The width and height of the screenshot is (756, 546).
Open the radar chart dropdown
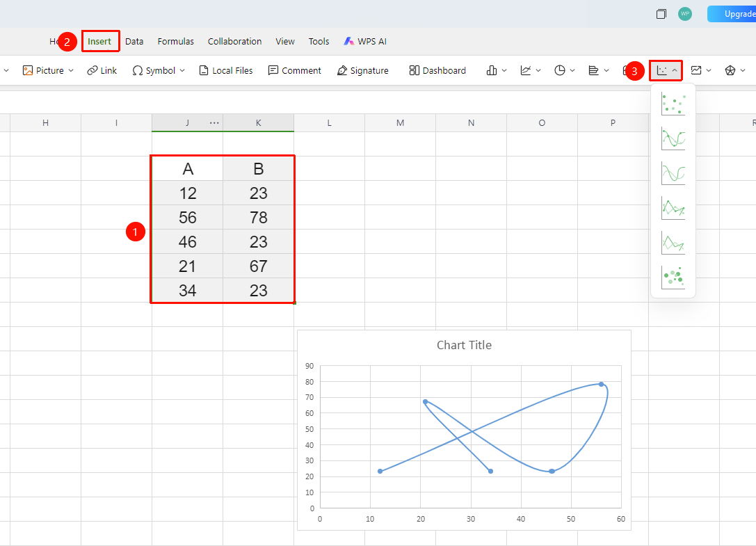click(735, 70)
